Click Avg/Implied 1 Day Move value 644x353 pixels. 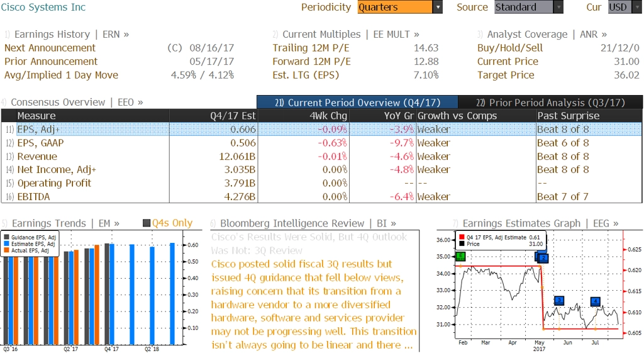pos(203,75)
